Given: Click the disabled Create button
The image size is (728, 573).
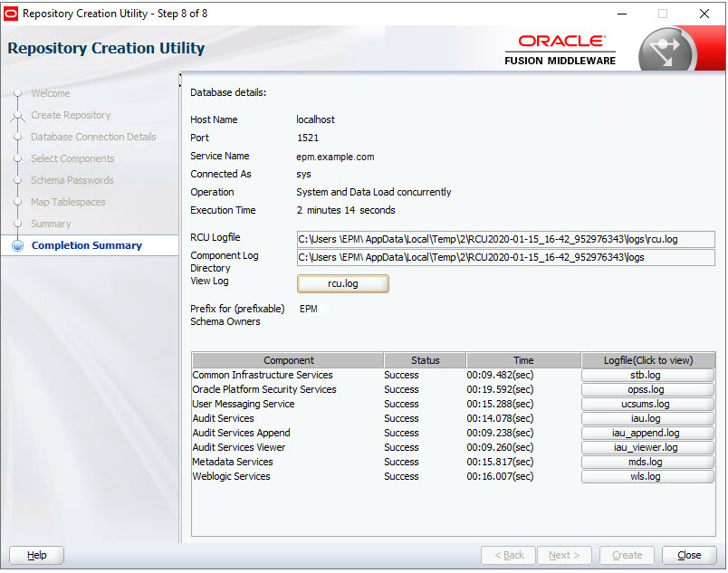Looking at the screenshot, I should click(627, 555).
